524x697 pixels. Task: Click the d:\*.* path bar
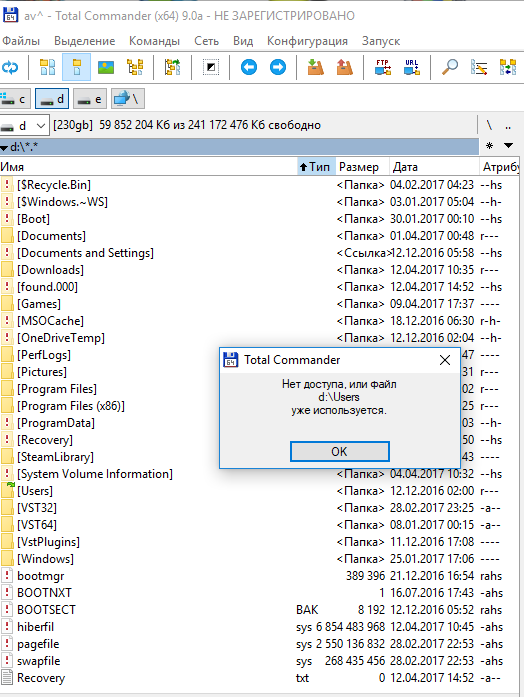[x=240, y=146]
